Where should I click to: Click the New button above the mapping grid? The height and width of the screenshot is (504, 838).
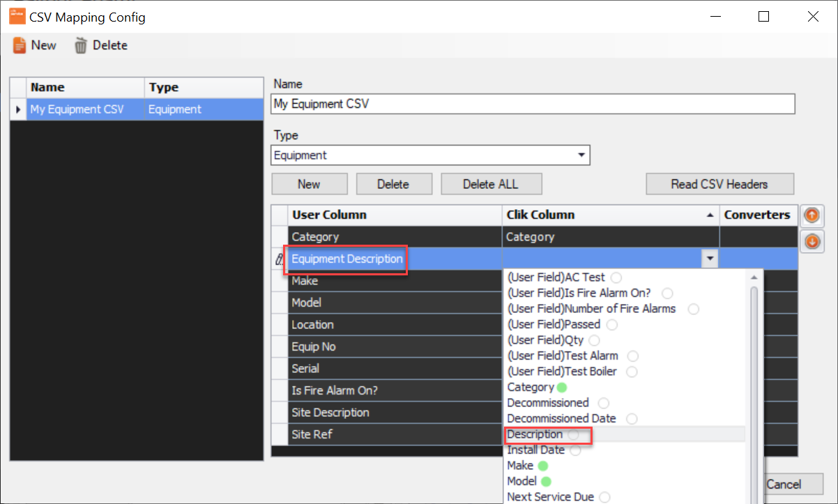[309, 184]
